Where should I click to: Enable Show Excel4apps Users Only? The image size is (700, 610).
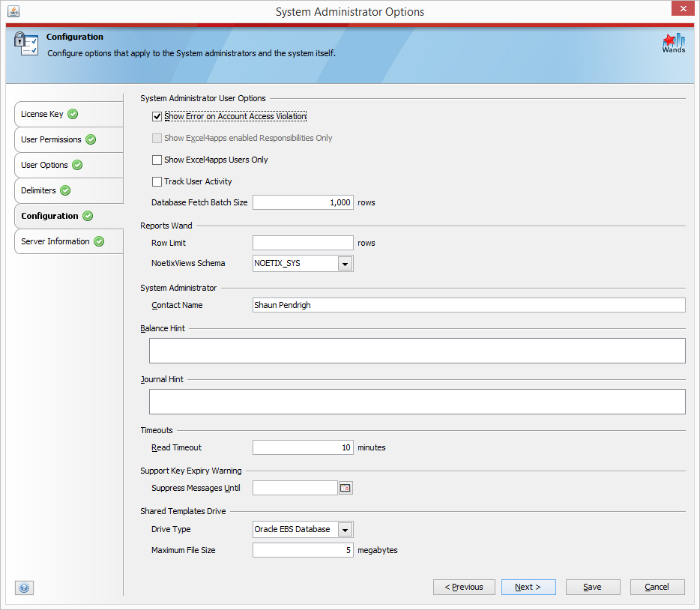(157, 160)
